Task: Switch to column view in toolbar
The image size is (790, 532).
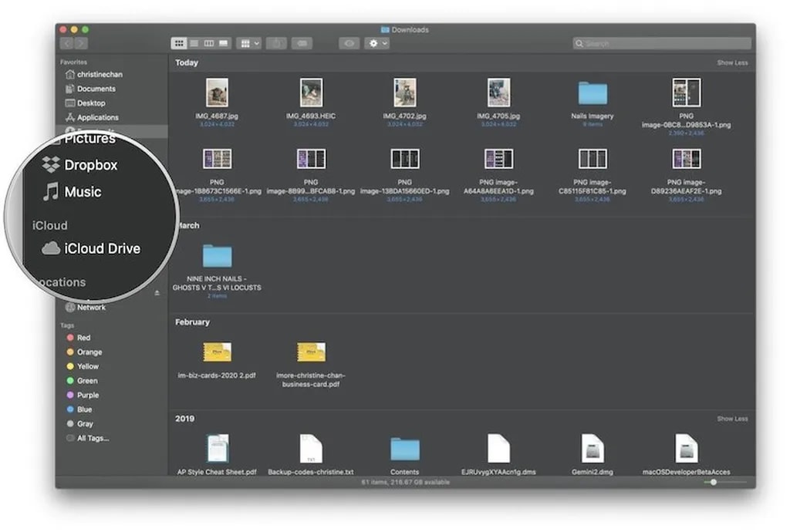Action: tap(208, 44)
